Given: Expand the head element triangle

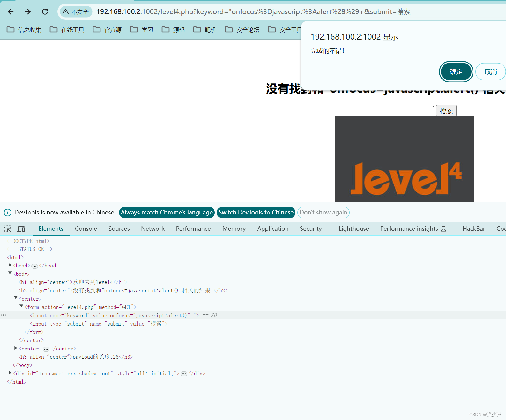Looking at the screenshot, I should [x=10, y=265].
